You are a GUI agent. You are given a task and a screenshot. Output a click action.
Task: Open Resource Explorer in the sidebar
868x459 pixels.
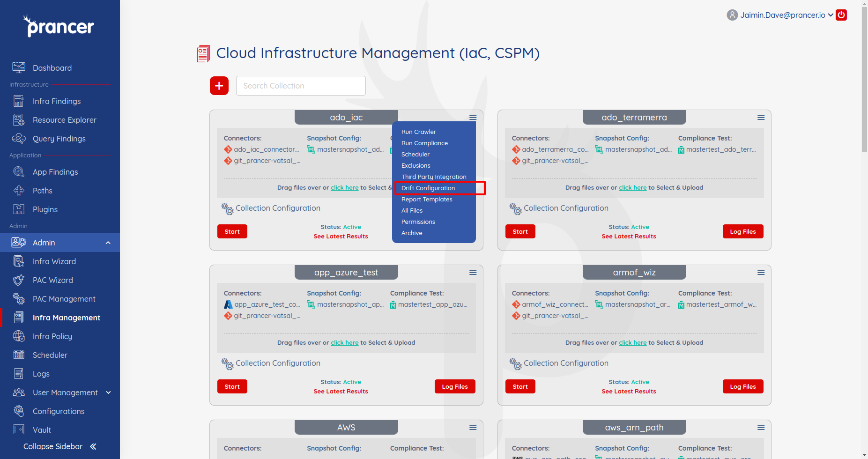[x=65, y=120]
